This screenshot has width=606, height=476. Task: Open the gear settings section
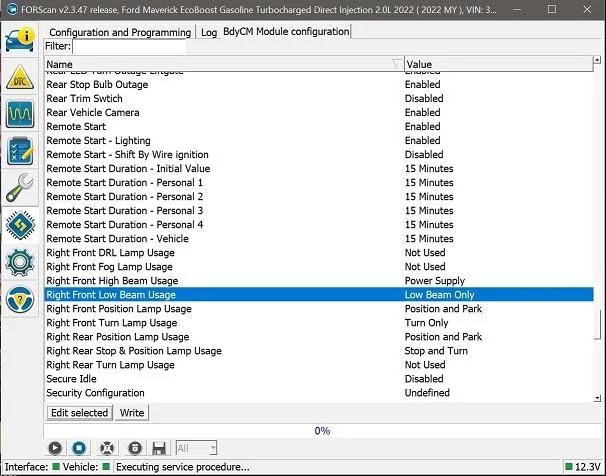pos(20,262)
